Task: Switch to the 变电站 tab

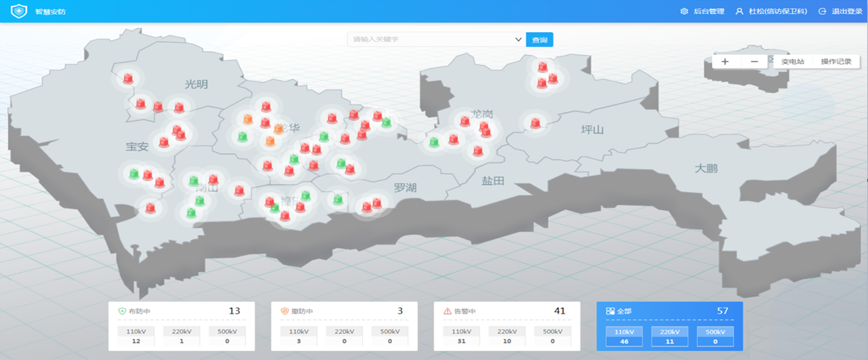Action: pyautogui.click(x=793, y=62)
